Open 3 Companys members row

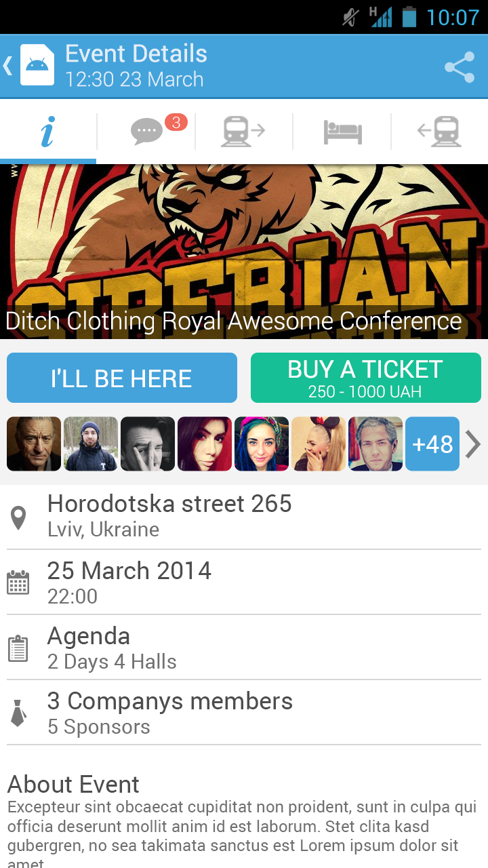coord(244,713)
